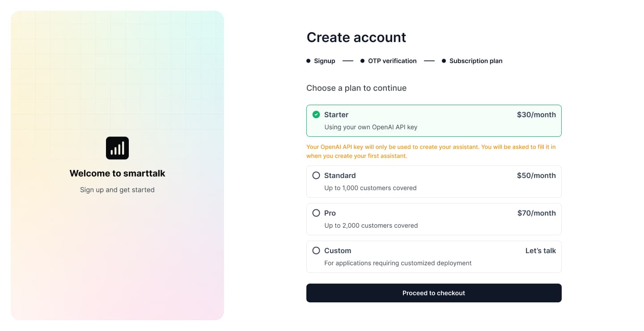Screen dimensions: 644x331
Task: Click the Create account heading
Action: 356,37
